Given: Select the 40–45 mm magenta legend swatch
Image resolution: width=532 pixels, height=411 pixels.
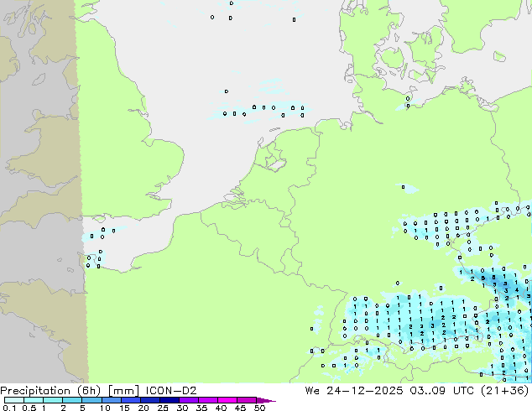Looking at the screenshot, I should tap(227, 400).
